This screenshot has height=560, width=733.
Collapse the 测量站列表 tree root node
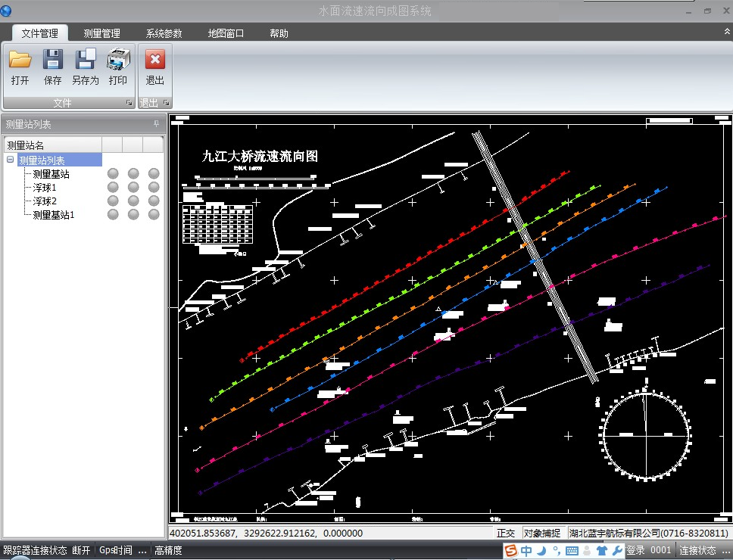[x=10, y=160]
